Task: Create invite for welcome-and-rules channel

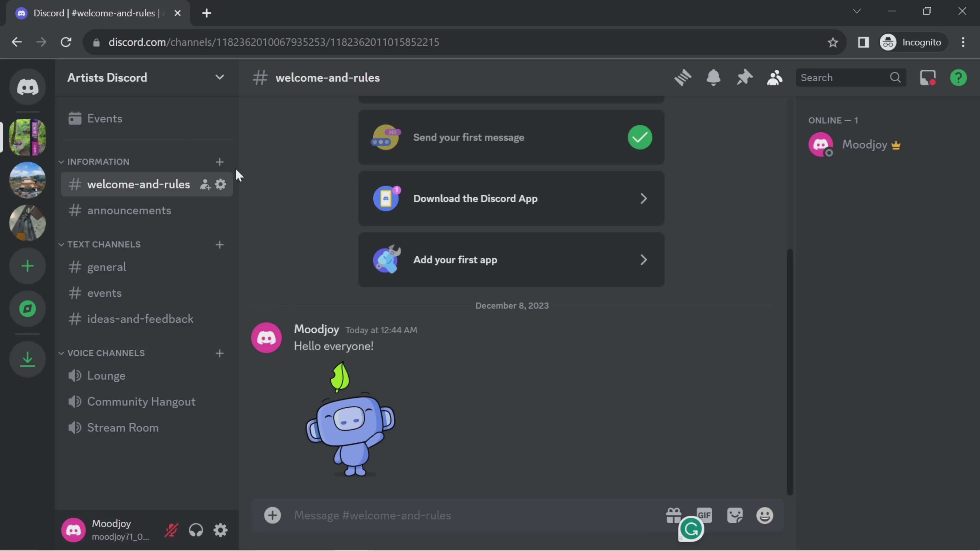Action: tap(205, 185)
